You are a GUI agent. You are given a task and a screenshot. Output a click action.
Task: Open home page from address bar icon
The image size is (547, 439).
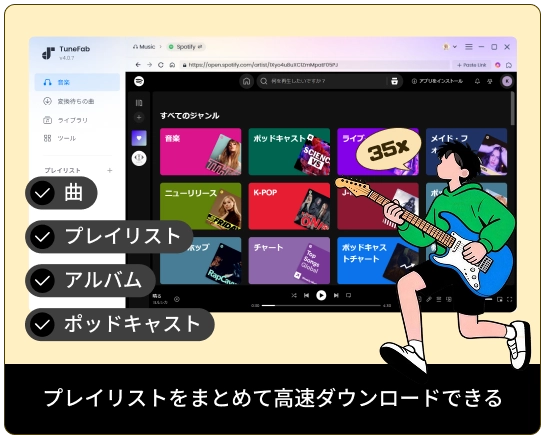point(172,65)
